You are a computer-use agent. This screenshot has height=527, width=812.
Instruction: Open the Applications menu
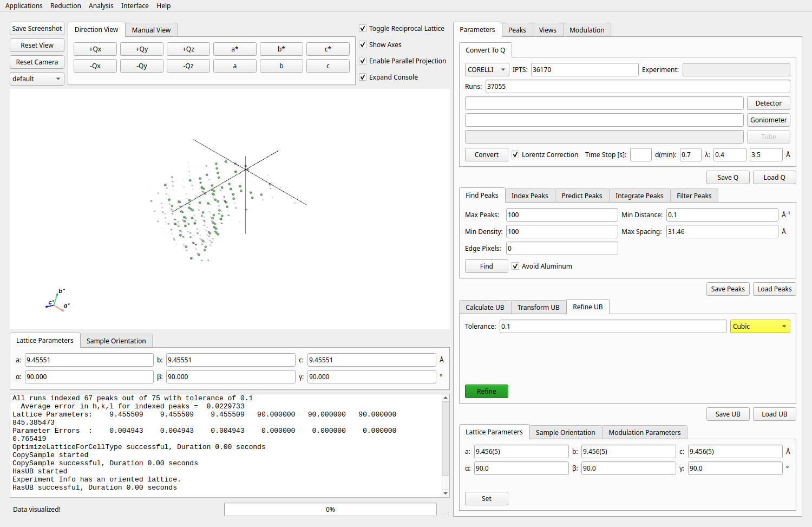click(x=24, y=5)
